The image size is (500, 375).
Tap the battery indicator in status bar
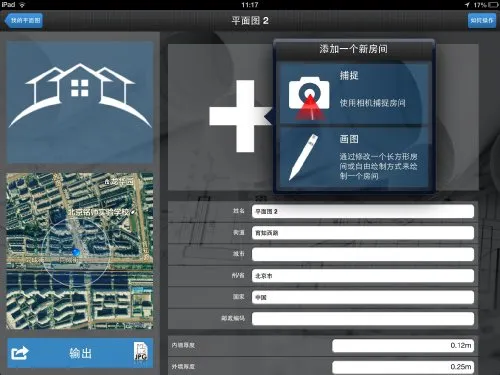(x=493, y=5)
